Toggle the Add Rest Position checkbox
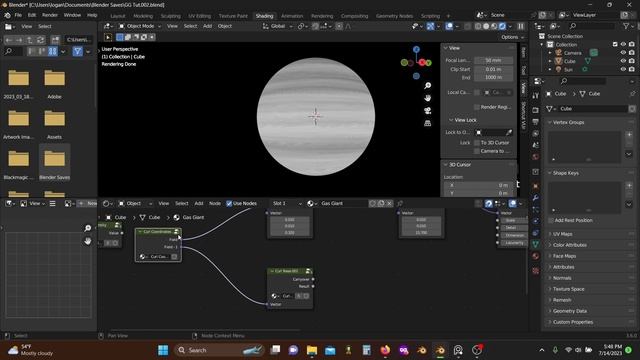This screenshot has width=640, height=360. (551, 220)
